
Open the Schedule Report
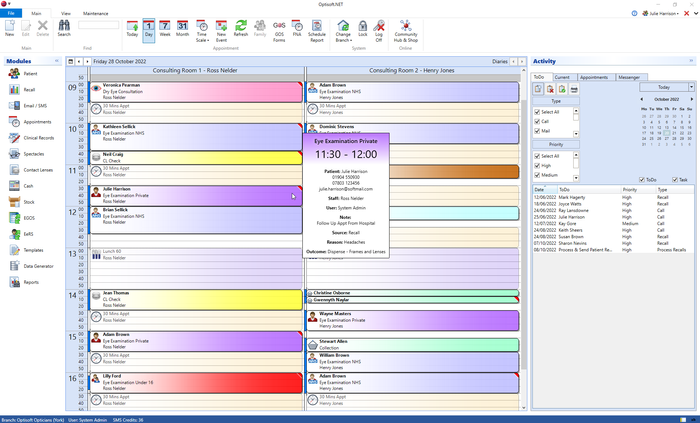pyautogui.click(x=317, y=31)
